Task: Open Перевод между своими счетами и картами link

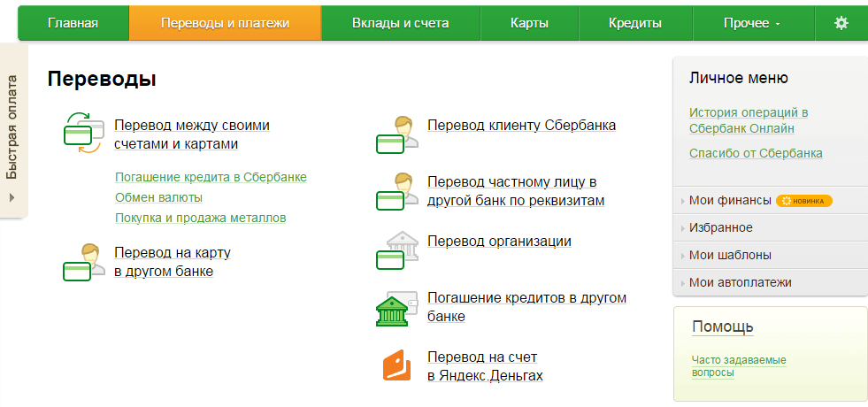Action: coord(192,134)
